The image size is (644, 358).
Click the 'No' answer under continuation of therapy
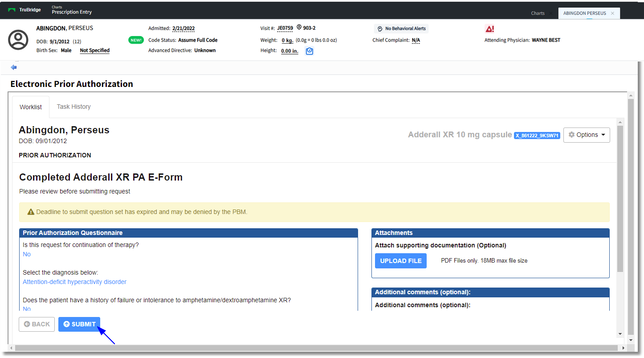[27, 254]
